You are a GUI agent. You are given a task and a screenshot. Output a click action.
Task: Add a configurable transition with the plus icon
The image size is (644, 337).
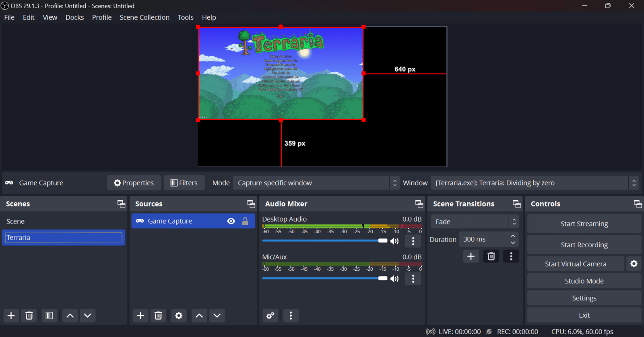(x=471, y=256)
